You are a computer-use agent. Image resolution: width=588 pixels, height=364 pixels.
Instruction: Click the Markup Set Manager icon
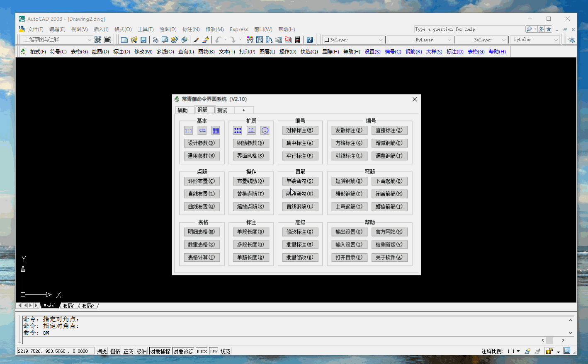[x=288, y=40]
